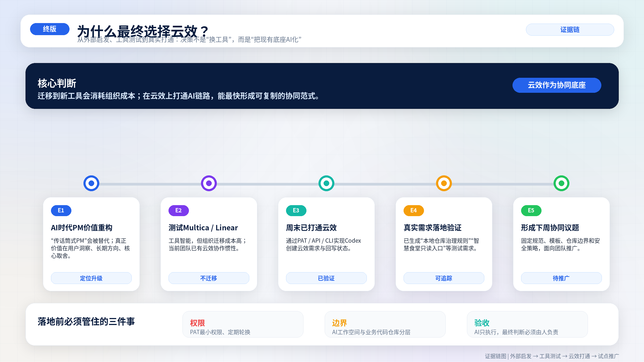Click the text AI工作空间与业务代码仓库分层
The height and width of the screenshot is (362, 644).
(x=371, y=332)
